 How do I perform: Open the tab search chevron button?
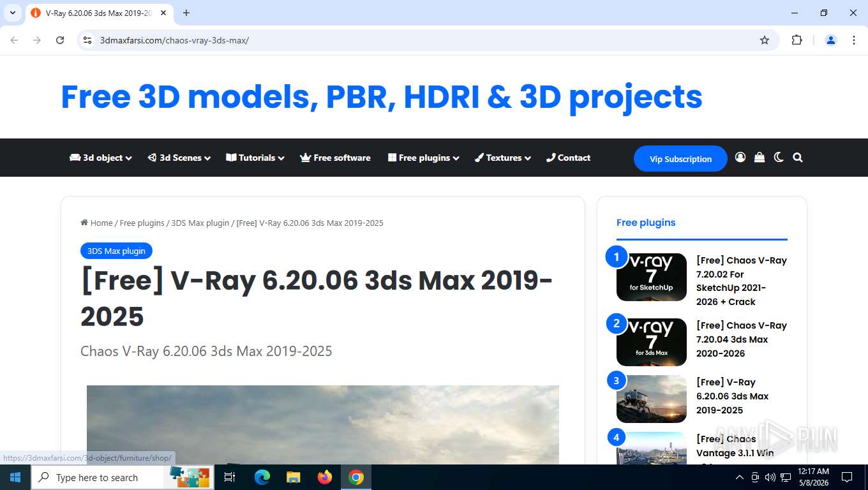click(12, 13)
